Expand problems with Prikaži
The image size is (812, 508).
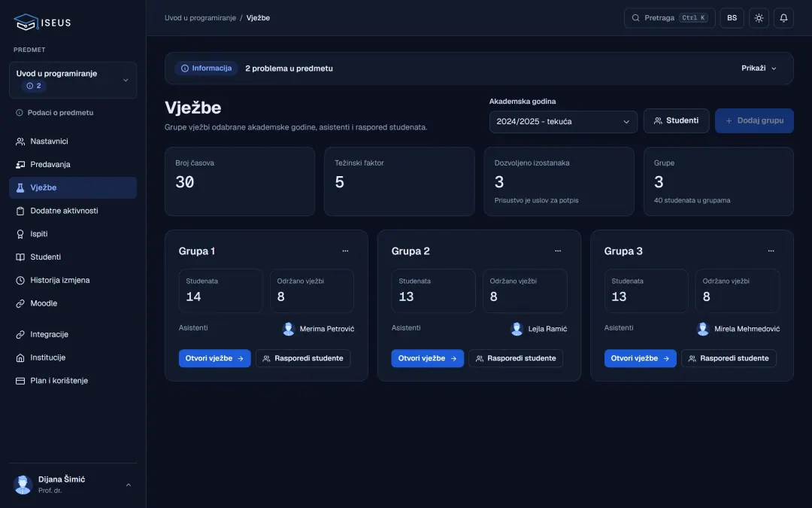(x=759, y=68)
